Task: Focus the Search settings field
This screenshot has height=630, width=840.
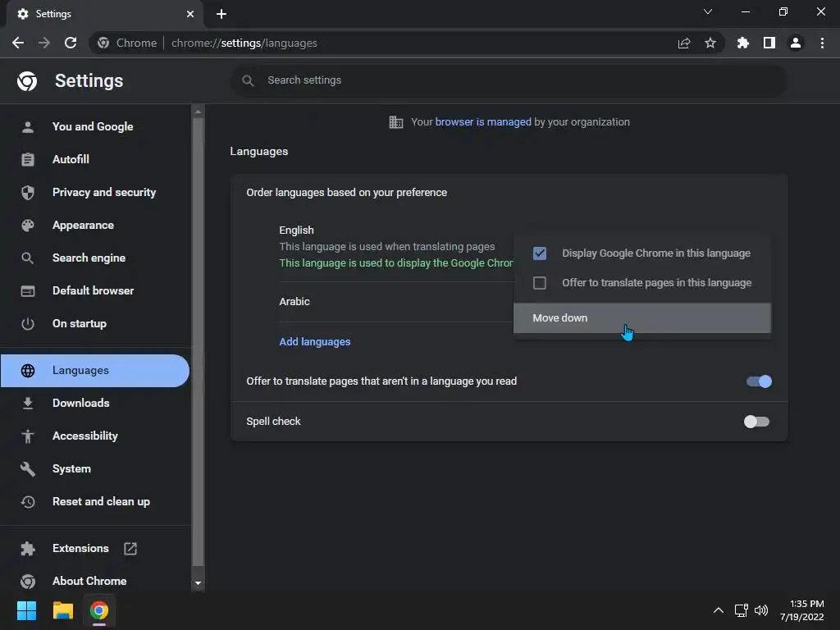Action: point(509,80)
